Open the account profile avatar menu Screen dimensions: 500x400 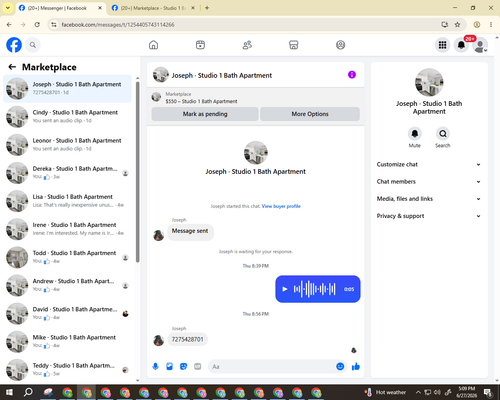coord(480,45)
